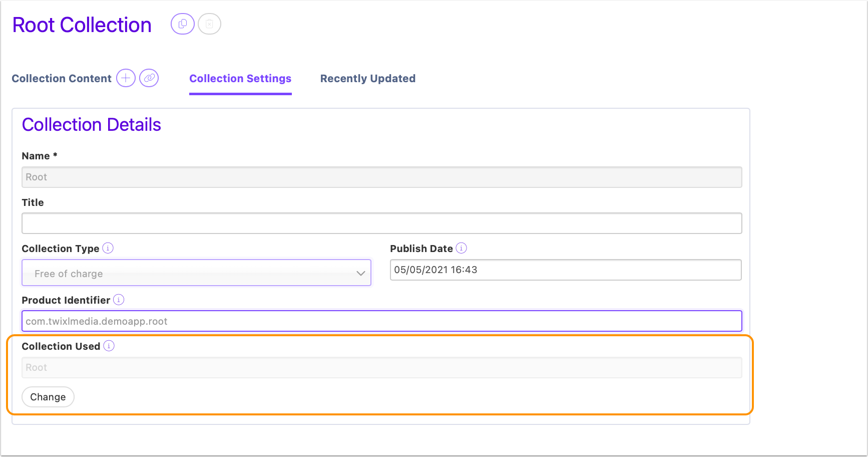This screenshot has width=868, height=457.
Task: Click the duplicate collection icon
Action: tap(183, 24)
